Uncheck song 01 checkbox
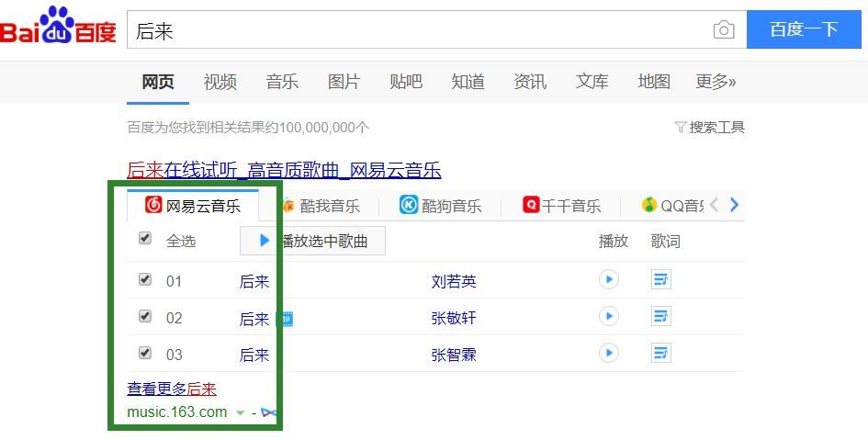The image size is (868, 440). pyautogui.click(x=144, y=279)
